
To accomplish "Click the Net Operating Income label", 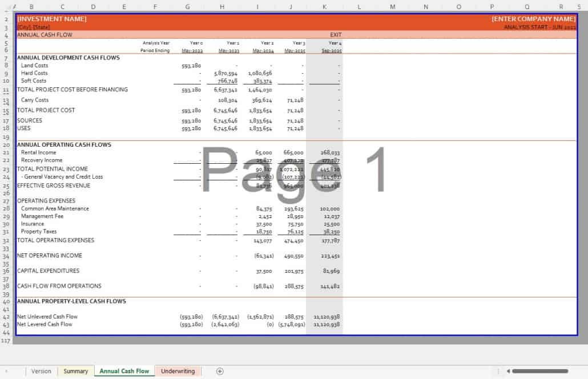I will point(50,256).
